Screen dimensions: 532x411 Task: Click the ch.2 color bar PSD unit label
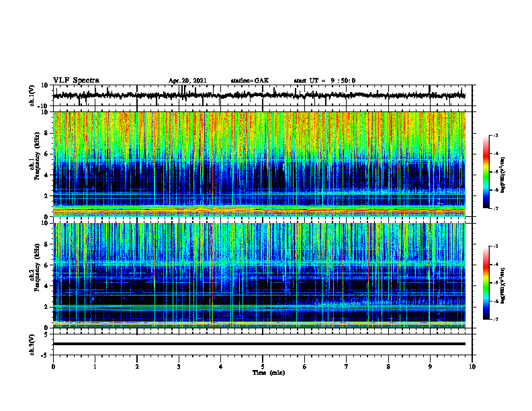pyautogui.click(x=503, y=285)
